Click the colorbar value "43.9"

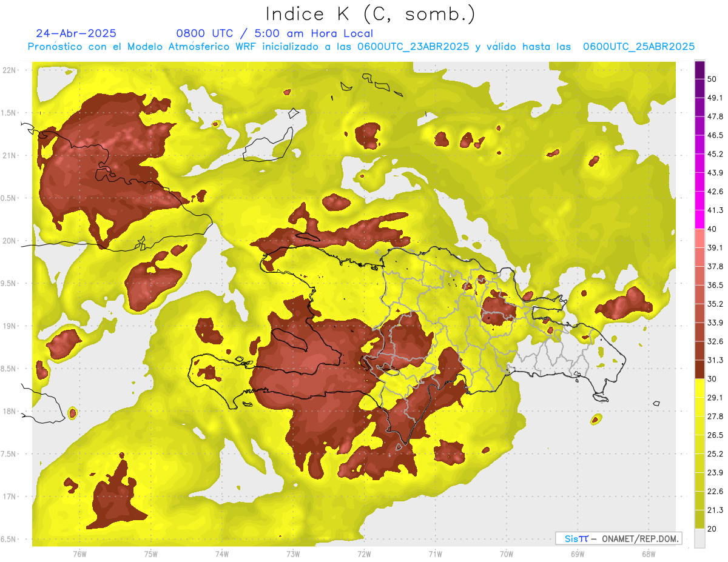point(715,173)
